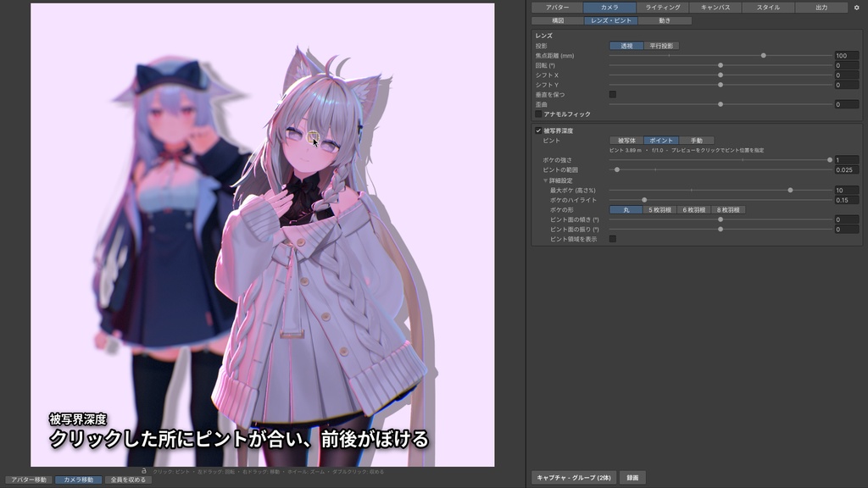Choose 5 枚羽根 bokeh shape
This screenshot has width=868, height=488.
coord(659,210)
